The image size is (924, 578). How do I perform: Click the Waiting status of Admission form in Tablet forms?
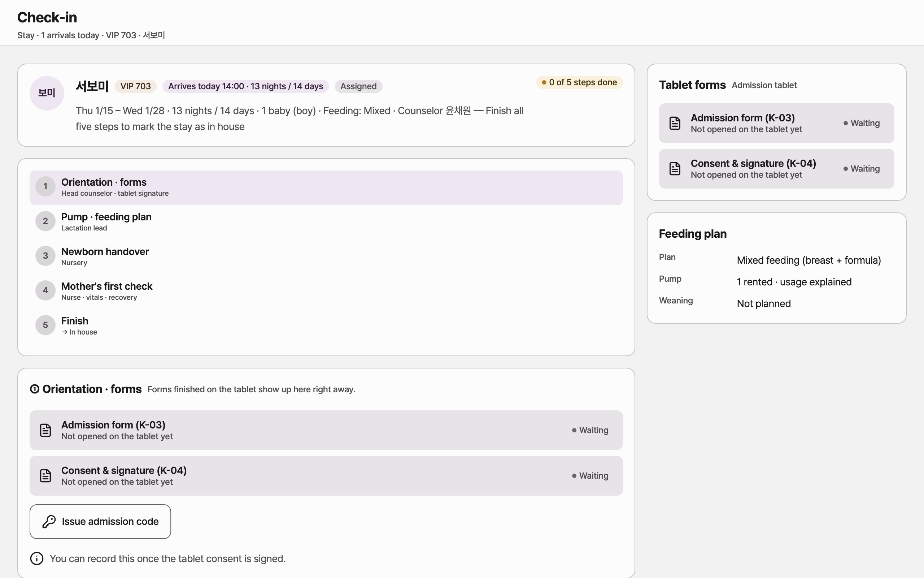click(862, 123)
